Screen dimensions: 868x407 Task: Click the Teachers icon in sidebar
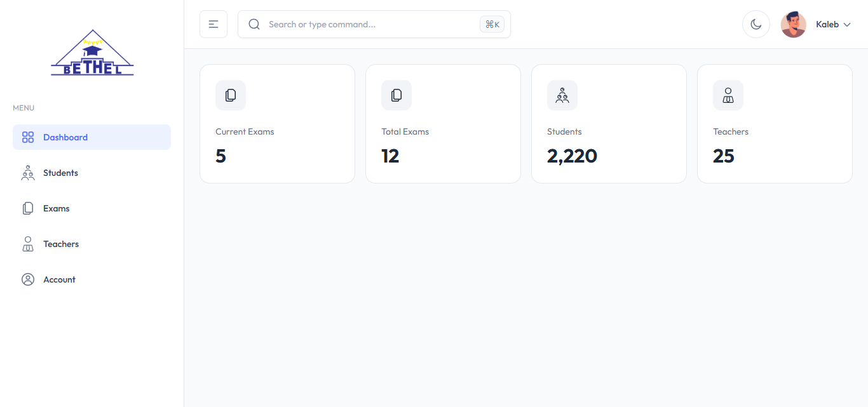click(28, 244)
